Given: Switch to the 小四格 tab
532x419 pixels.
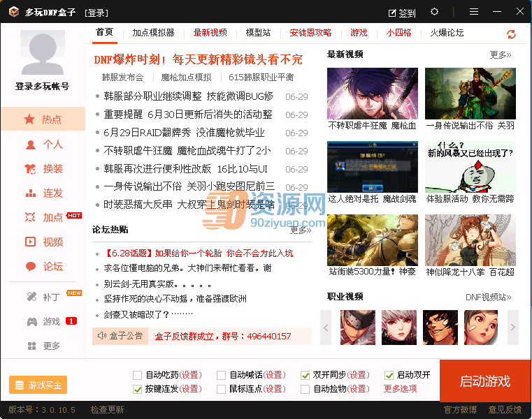Looking at the screenshot, I should 398,33.
